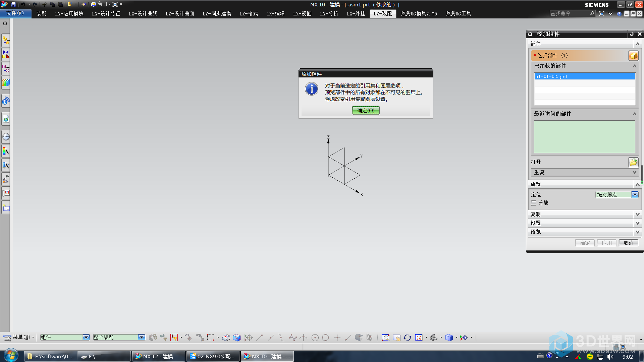Image resolution: width=644 pixels, height=362 pixels.
Task: Open the Reuse Library books icon
Action: 6,82
